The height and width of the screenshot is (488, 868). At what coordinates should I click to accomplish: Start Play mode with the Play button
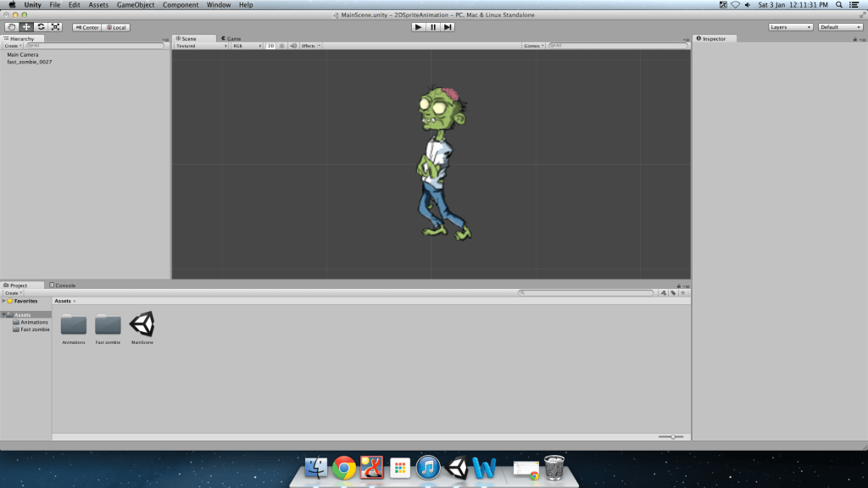pos(419,27)
